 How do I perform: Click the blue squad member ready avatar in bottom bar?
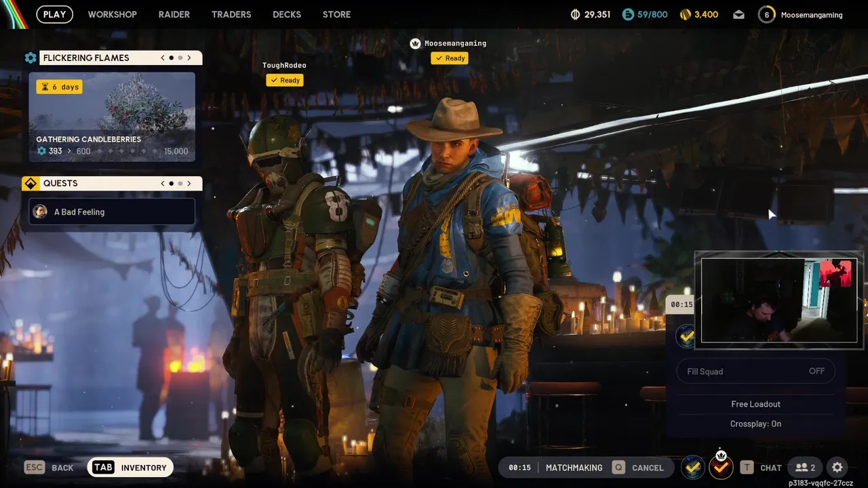(x=692, y=467)
